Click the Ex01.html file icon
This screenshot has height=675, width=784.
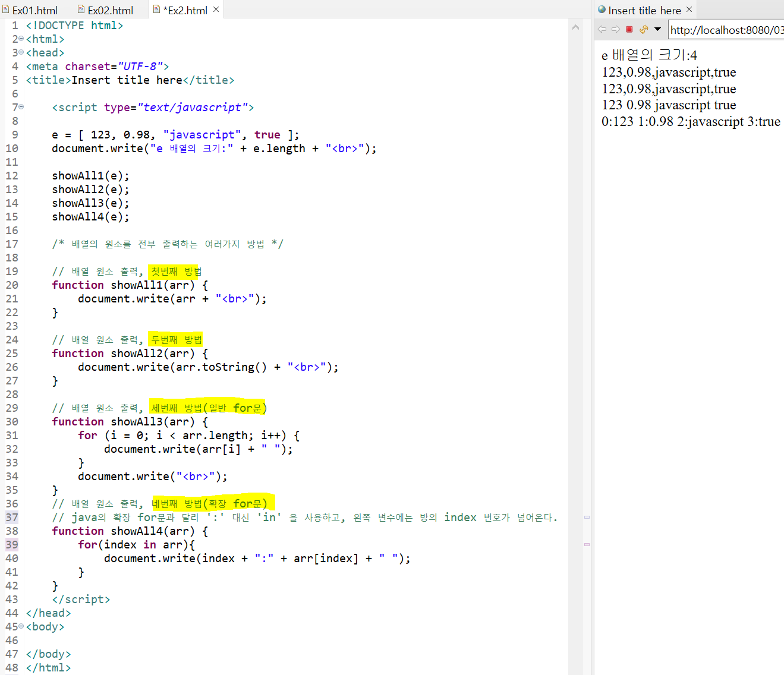click(x=5, y=10)
